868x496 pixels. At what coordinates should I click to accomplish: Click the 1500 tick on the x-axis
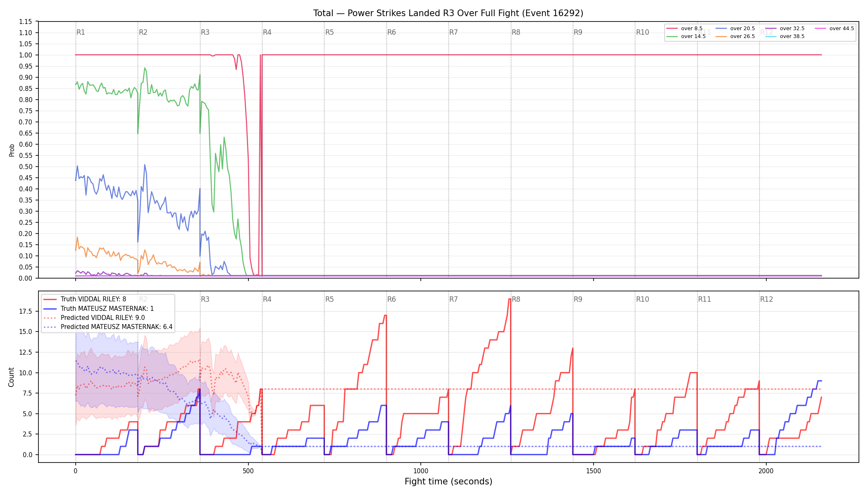[x=594, y=471]
